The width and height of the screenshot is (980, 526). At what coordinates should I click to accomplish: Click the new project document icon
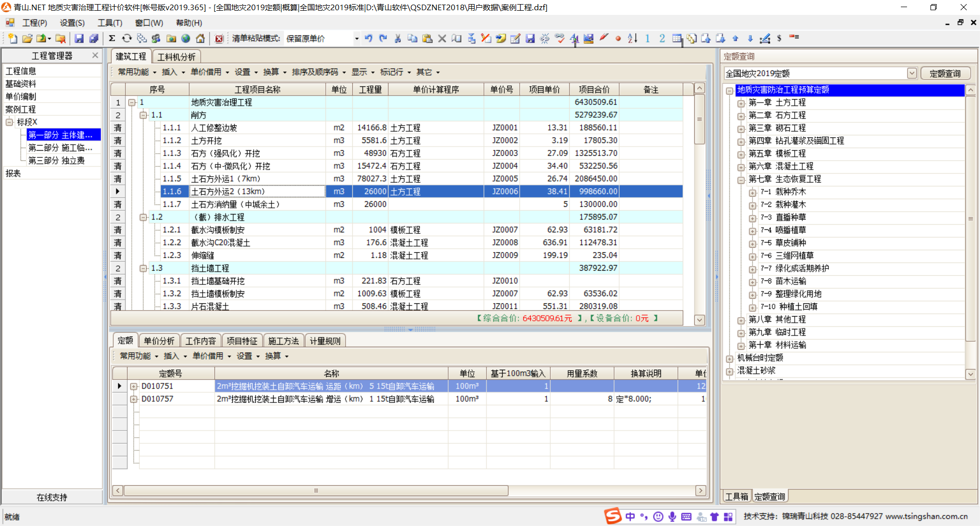[x=13, y=38]
